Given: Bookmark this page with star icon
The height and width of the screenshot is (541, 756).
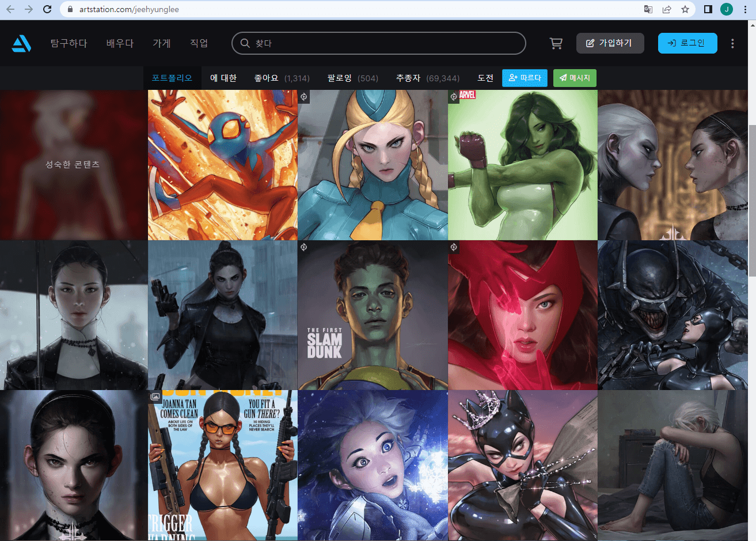Looking at the screenshot, I should tap(685, 9).
